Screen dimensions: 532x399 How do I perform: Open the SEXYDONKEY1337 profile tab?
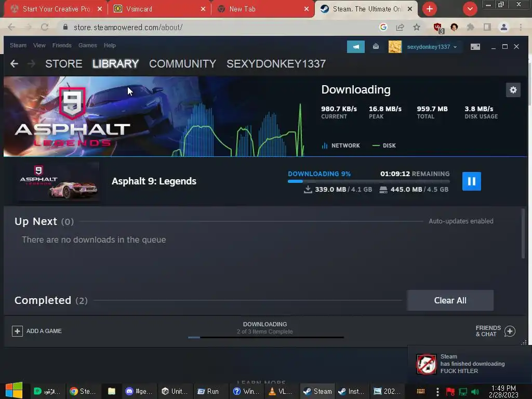[x=276, y=64]
